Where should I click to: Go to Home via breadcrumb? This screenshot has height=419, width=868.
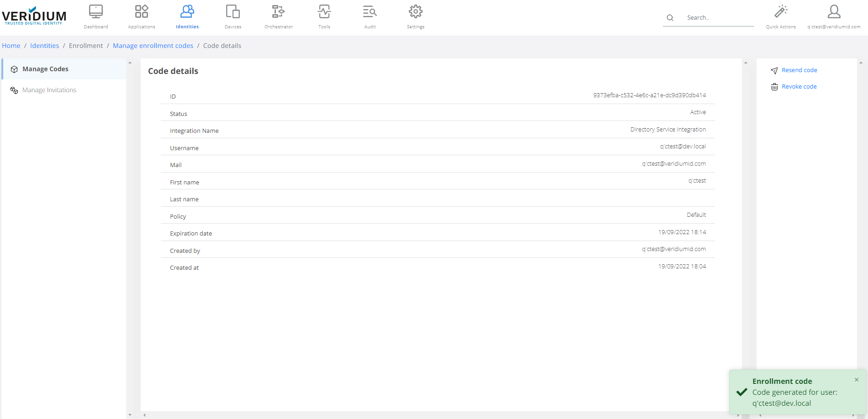[11, 46]
